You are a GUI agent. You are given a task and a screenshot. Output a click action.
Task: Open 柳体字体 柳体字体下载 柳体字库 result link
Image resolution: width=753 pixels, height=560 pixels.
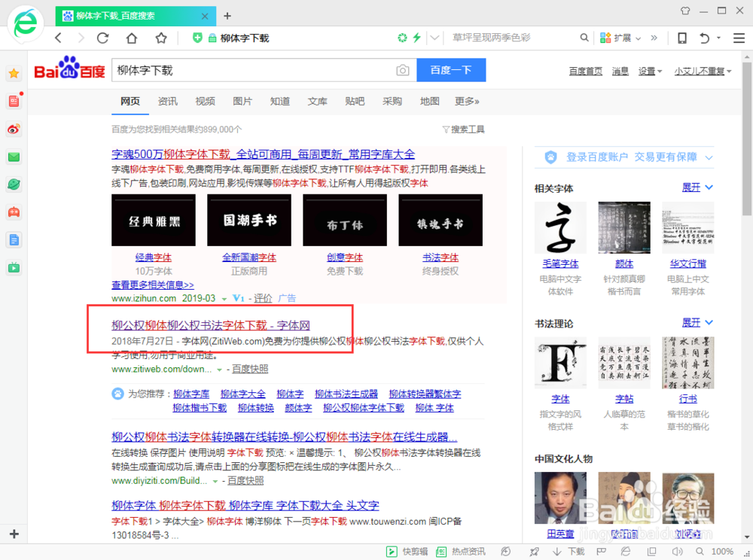coord(245,505)
